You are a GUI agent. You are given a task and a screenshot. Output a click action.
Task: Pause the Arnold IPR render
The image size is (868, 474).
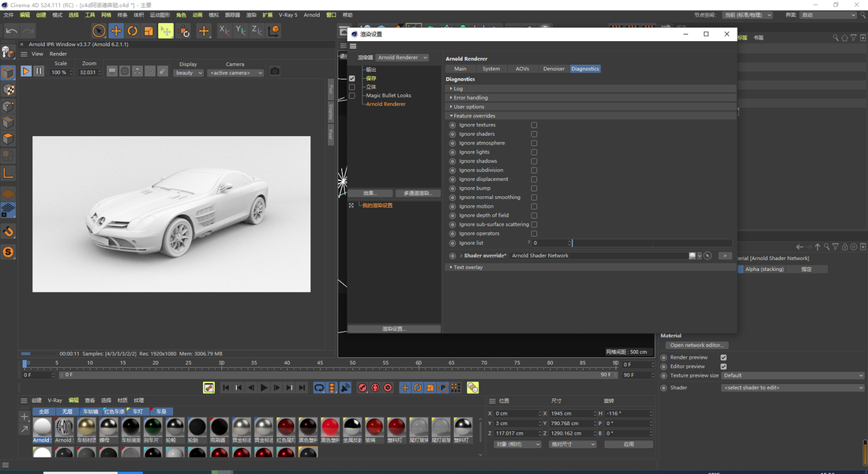coord(38,71)
